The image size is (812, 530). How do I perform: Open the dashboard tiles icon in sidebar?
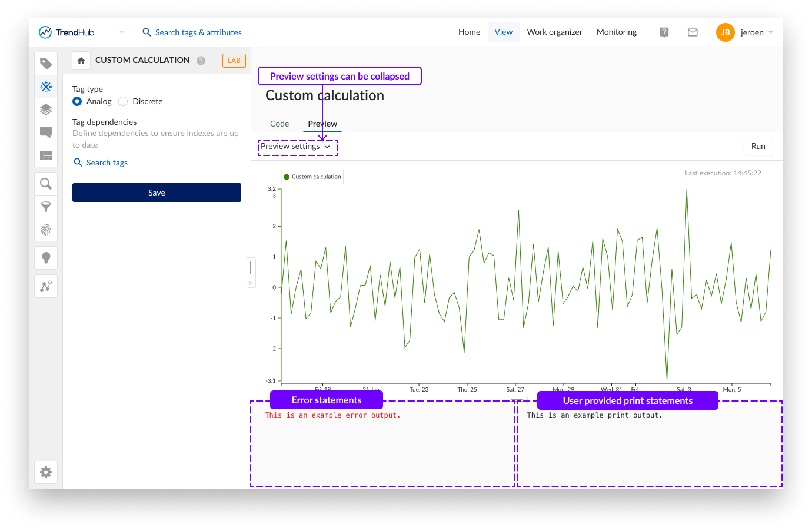coord(46,155)
